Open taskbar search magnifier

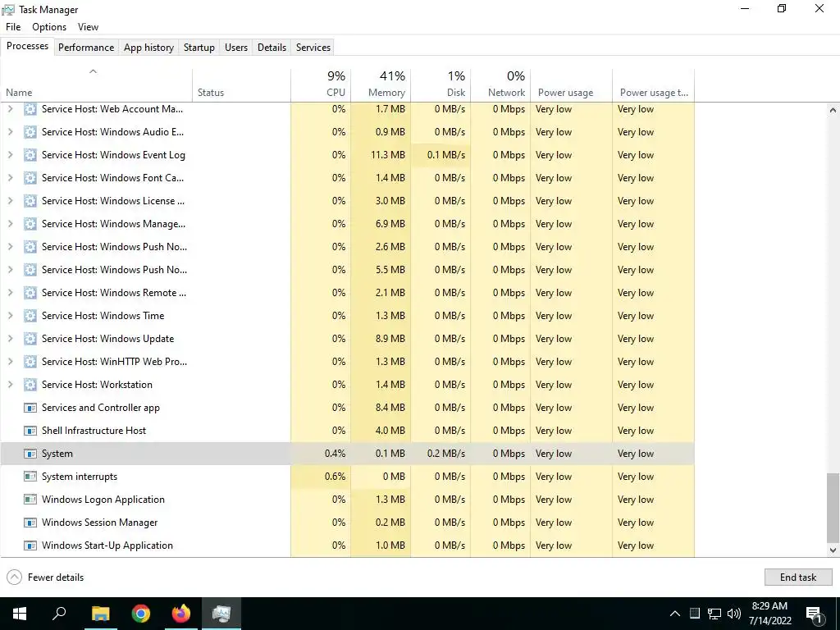(59, 614)
